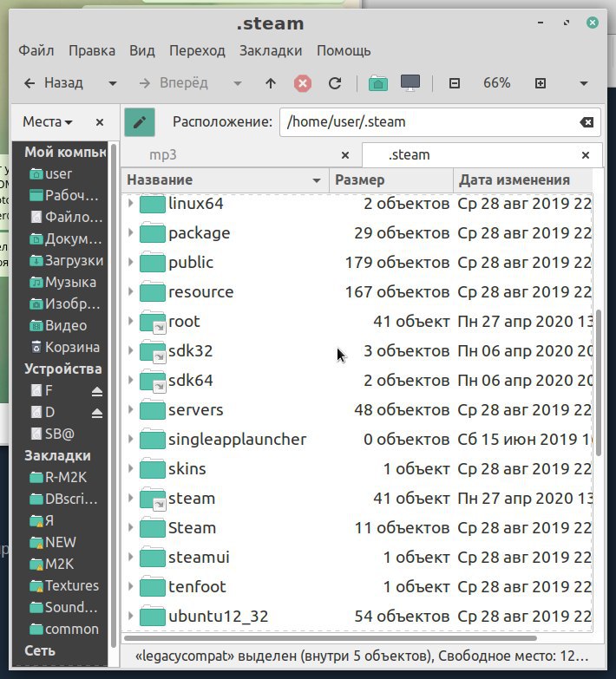Close the .steam tab
The width and height of the screenshot is (616, 679).
point(586,155)
